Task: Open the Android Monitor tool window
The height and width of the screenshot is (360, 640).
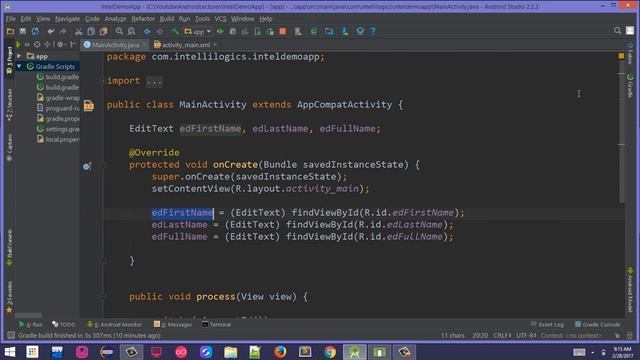Action: (114, 324)
